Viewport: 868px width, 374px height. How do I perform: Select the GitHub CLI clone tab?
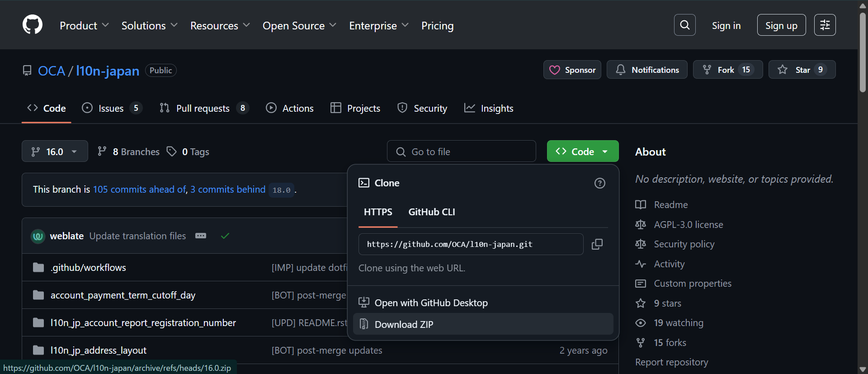432,212
